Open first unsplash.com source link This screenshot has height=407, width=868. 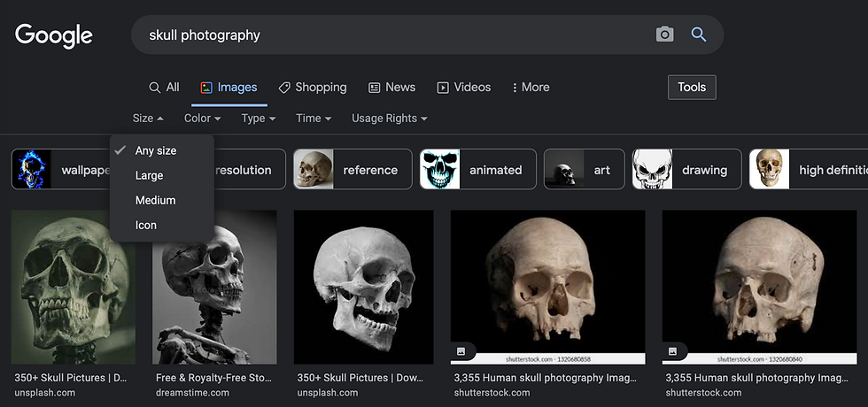(x=45, y=393)
